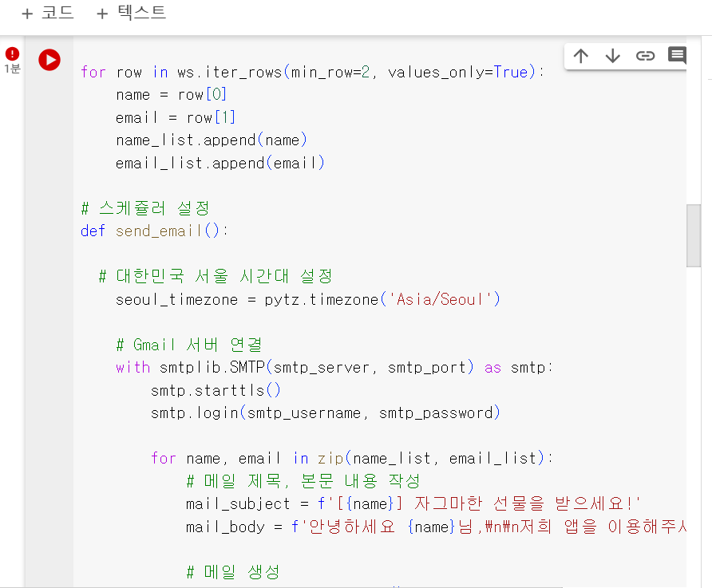
Task: Click the 'name = row[0]' line
Action: pyautogui.click(x=171, y=95)
